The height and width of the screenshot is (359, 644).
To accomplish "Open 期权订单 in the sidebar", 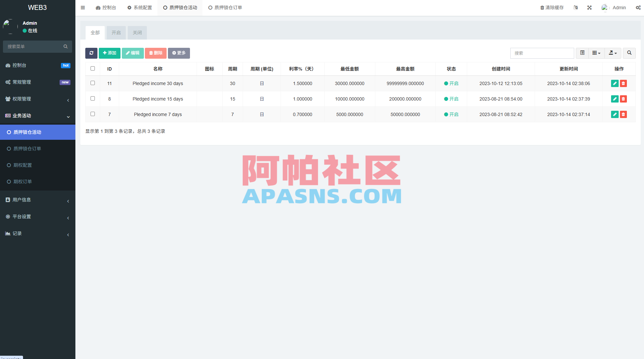I will [38, 182].
